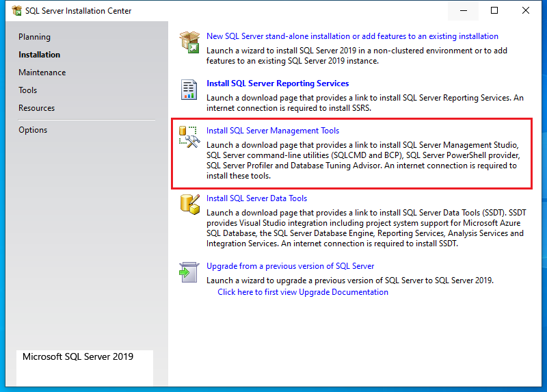Open Install SQL Server Management Tools link
The image size is (547, 392).
pos(273,131)
